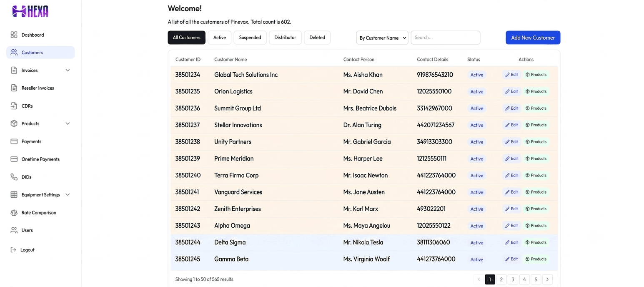Edit the Orion Logistics customer
Viewport: 644px width, 287px height.
pyautogui.click(x=511, y=91)
